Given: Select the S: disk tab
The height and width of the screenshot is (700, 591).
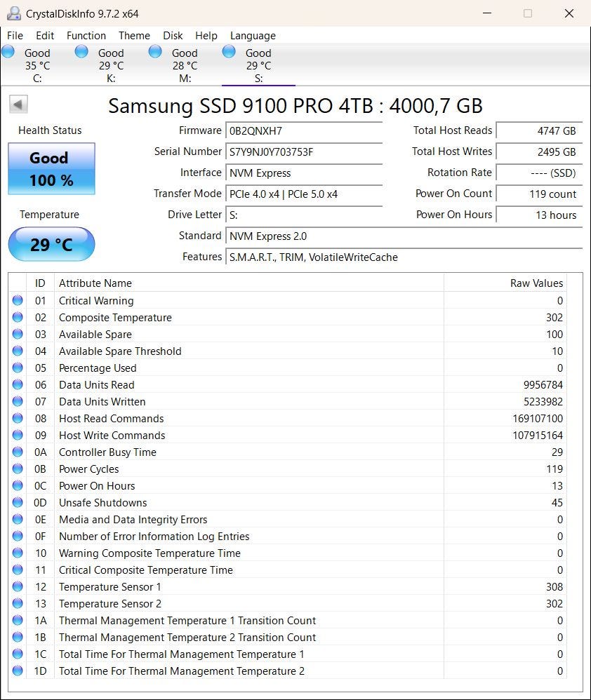Looking at the screenshot, I should 258,65.
